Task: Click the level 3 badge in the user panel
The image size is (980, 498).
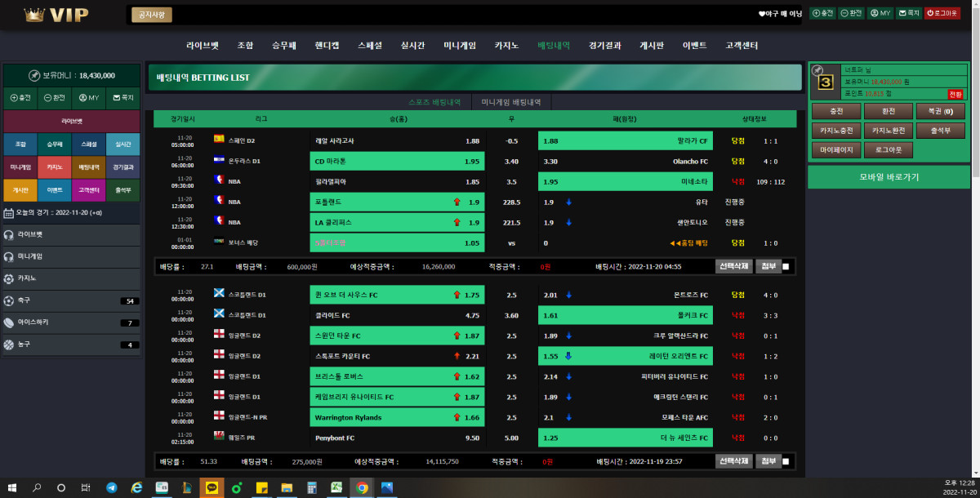Action: click(x=825, y=82)
